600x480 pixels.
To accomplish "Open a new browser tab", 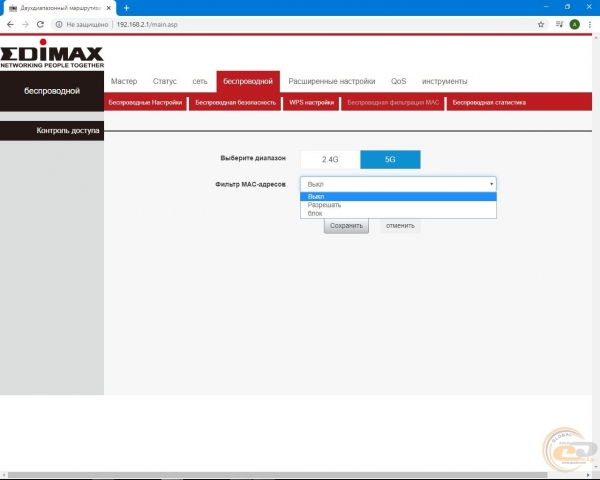I will [126, 8].
